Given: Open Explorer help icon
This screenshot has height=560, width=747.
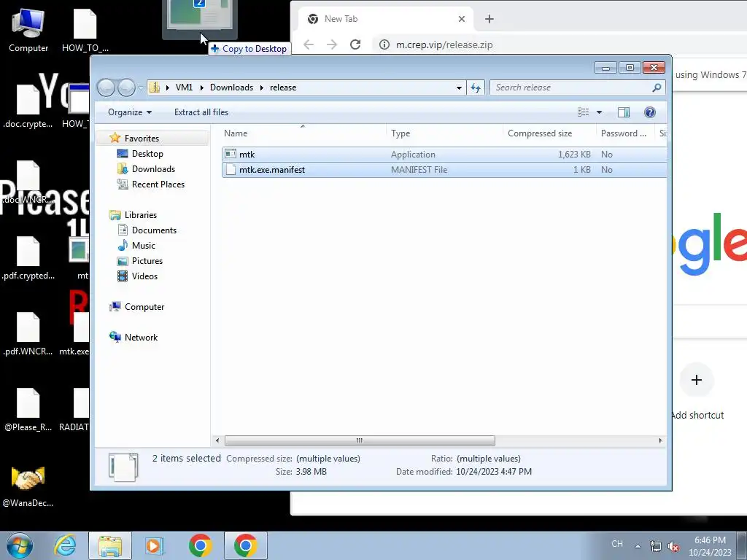Looking at the screenshot, I should coord(650,112).
